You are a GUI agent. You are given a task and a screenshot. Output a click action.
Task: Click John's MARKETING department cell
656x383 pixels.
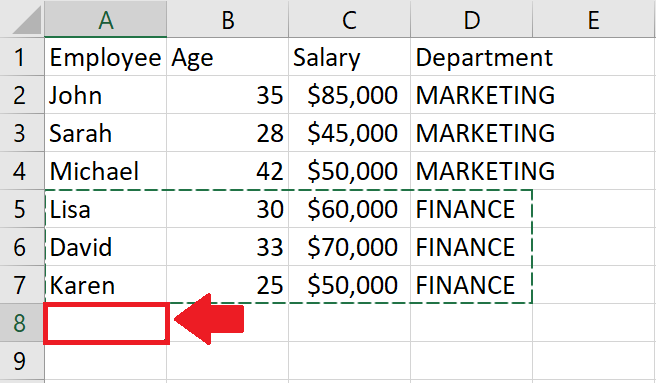coord(472,95)
